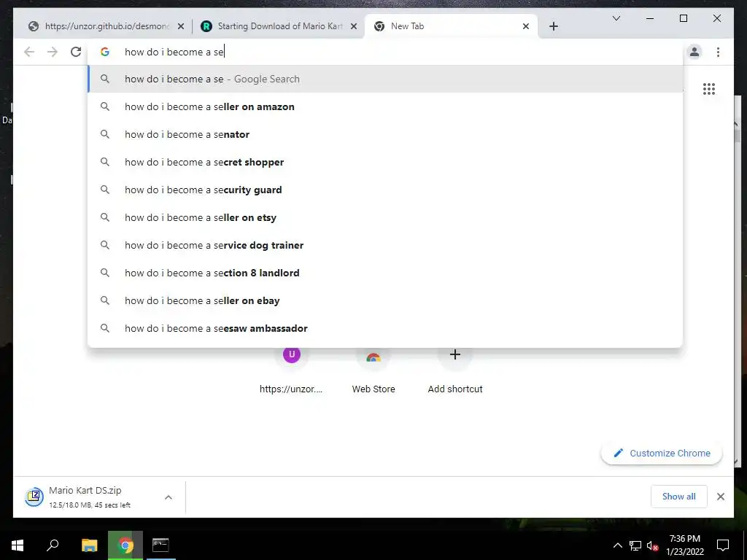
Task: Choose suggestion 'seesaw ambassador'
Action: (385, 328)
